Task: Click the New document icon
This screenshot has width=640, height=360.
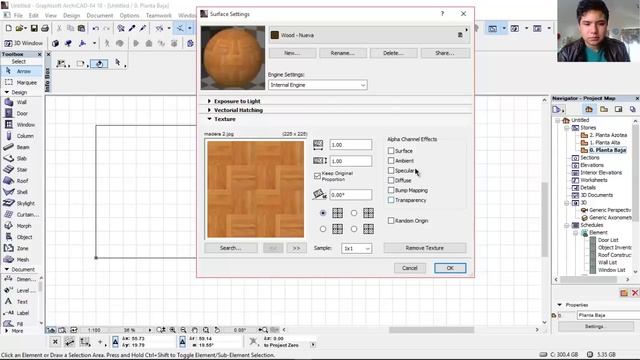Action: pyautogui.click(x=8, y=28)
